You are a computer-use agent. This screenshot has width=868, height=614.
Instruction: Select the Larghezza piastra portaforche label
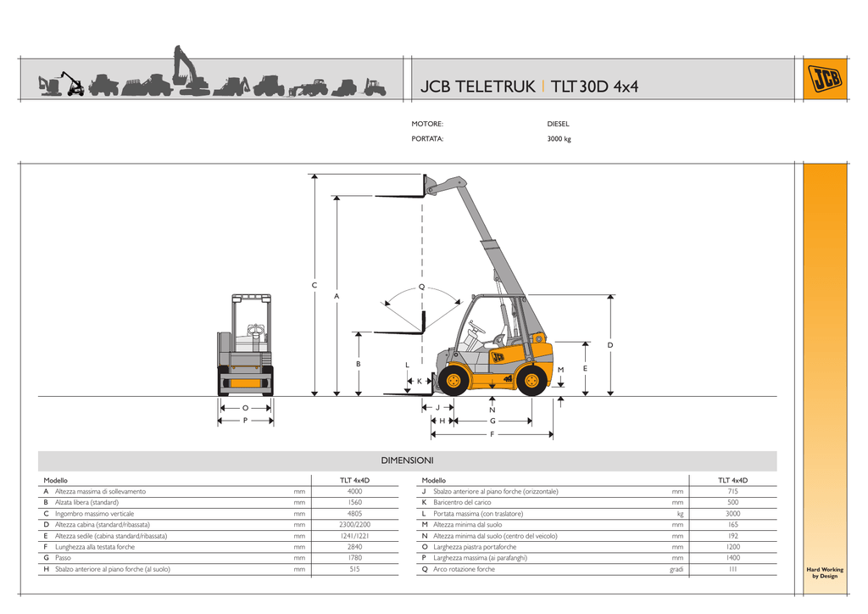click(x=475, y=547)
